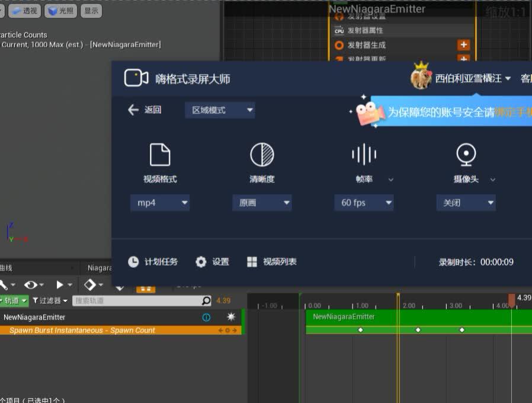The image size is (532, 403).
Task: Open the play options arrow in timeline toolbar
Action: click(x=70, y=284)
